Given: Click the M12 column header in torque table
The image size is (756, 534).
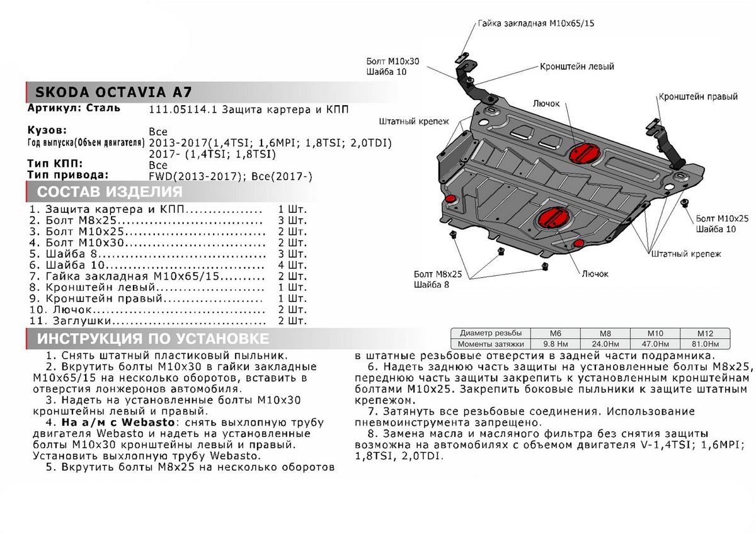Looking at the screenshot, I should pyautogui.click(x=704, y=333).
